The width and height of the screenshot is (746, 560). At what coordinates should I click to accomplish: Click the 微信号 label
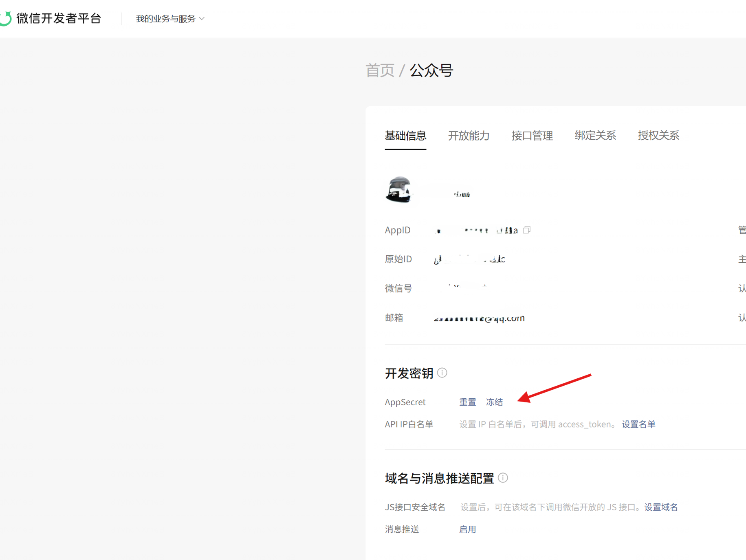(398, 288)
